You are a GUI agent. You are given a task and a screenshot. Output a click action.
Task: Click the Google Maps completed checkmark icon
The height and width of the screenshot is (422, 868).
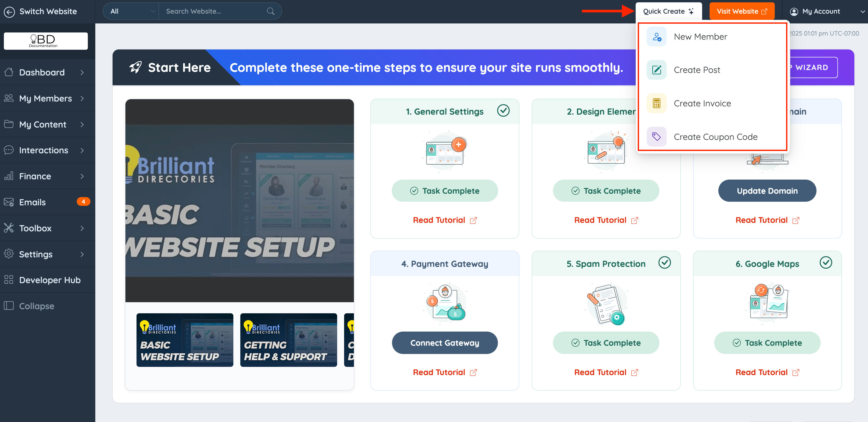[x=826, y=263]
